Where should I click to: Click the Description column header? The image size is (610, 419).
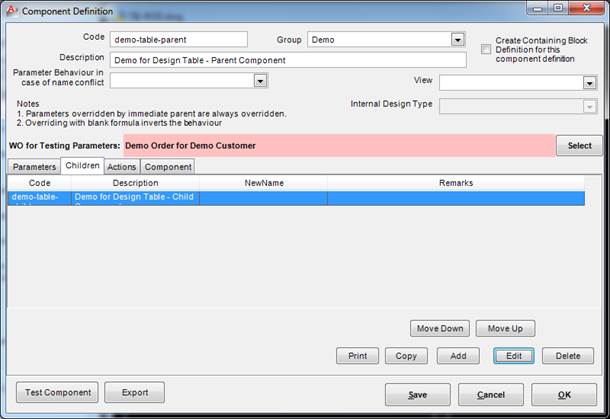pyautogui.click(x=135, y=183)
